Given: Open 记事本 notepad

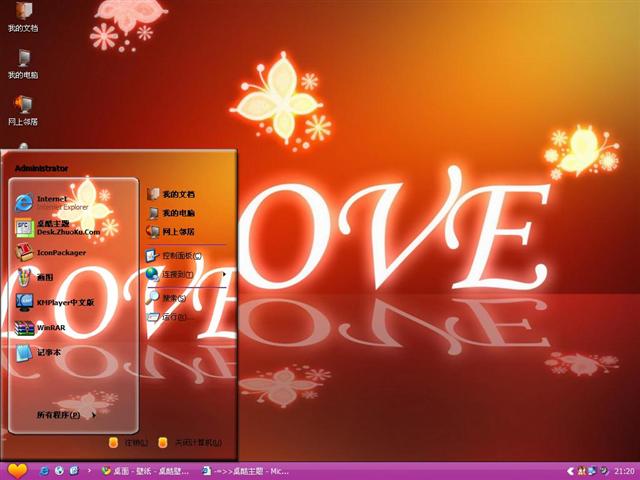Looking at the screenshot, I should [38, 352].
